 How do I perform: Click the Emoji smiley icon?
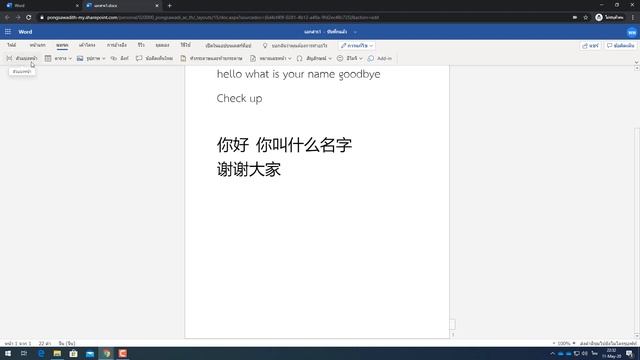340,58
